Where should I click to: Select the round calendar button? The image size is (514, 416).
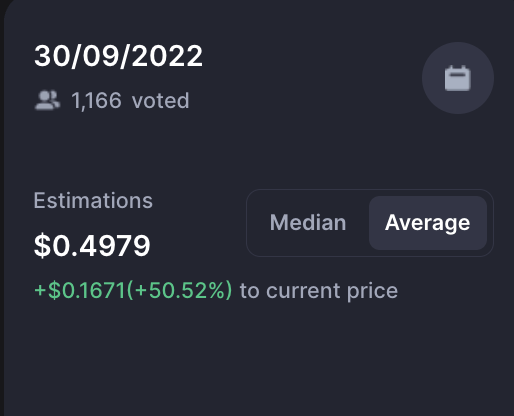click(458, 78)
